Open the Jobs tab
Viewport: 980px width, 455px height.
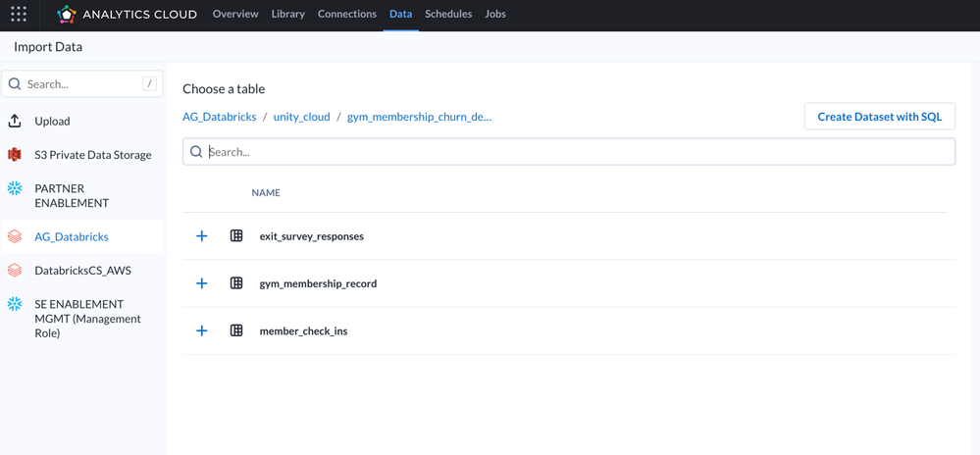(x=495, y=14)
